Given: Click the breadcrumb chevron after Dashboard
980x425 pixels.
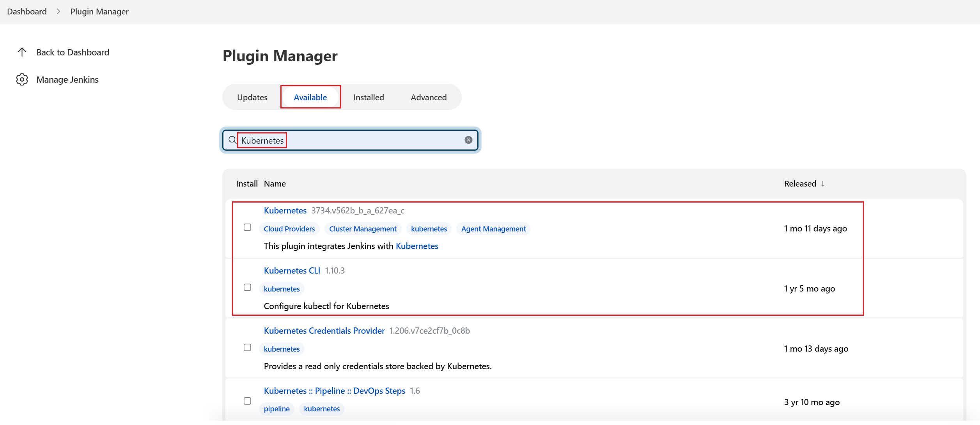Looking at the screenshot, I should (x=58, y=12).
